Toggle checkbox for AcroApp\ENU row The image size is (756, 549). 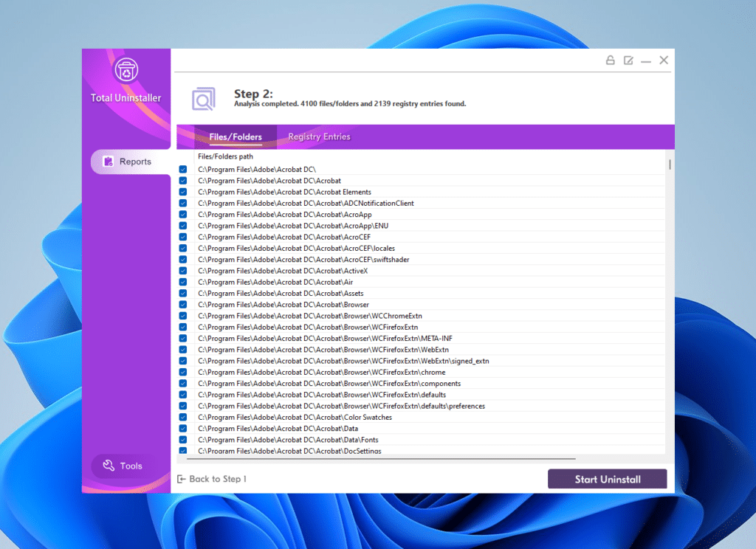[183, 226]
